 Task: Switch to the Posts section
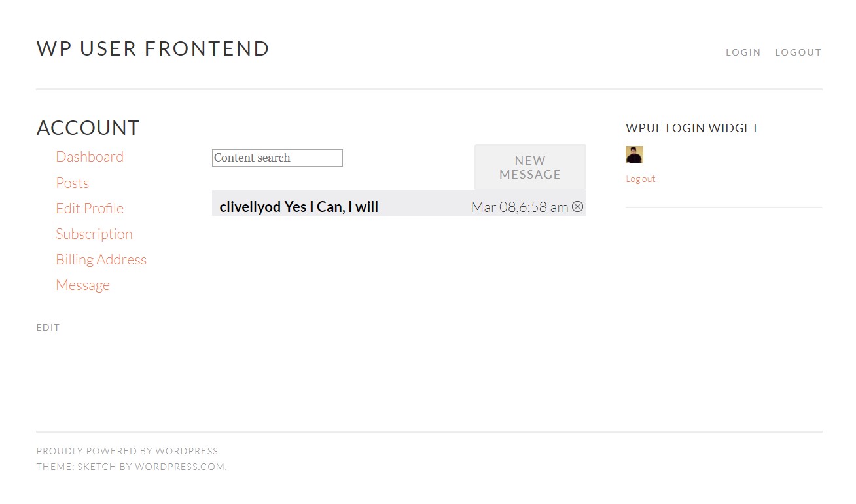72,183
